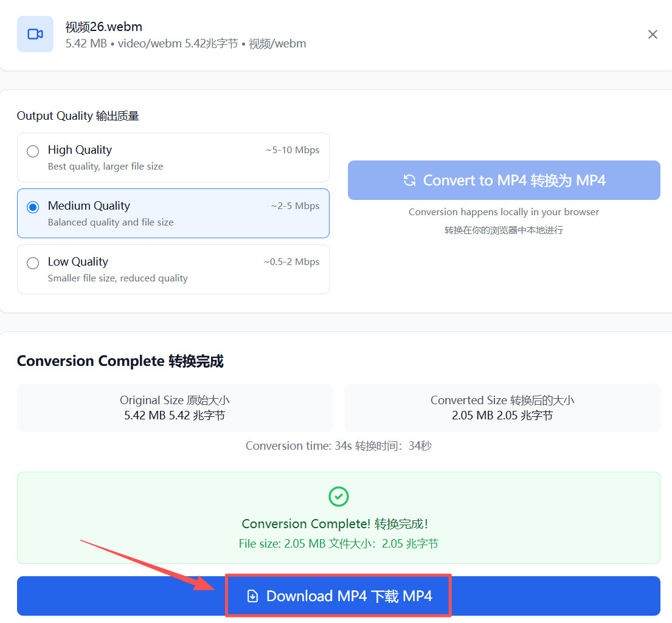Click Download MP4 下载 MP4 button
The width and height of the screenshot is (672, 623).
pos(339,596)
